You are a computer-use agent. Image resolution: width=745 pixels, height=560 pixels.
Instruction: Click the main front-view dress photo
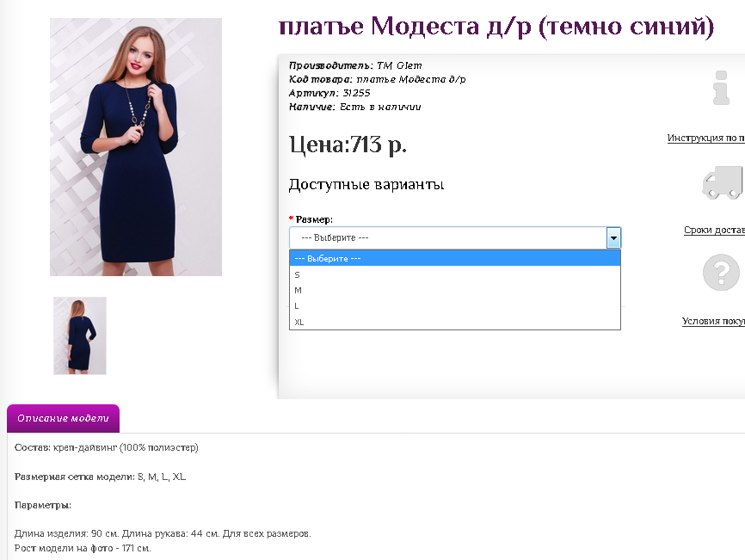coord(136,147)
